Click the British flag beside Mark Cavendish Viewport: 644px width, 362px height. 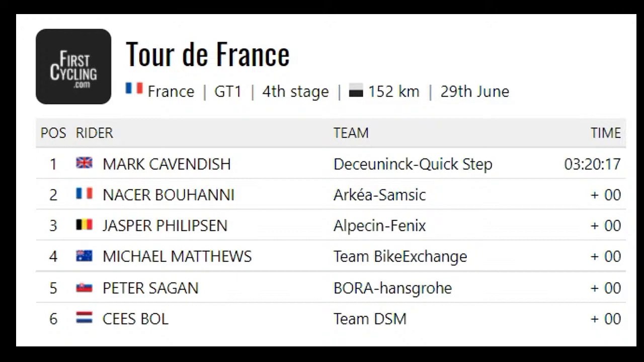[x=84, y=163]
